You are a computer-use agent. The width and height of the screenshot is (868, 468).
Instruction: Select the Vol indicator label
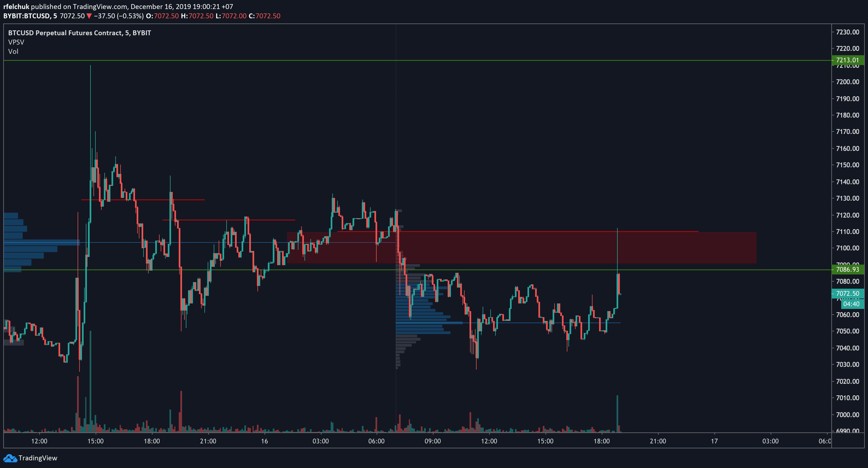[13, 52]
